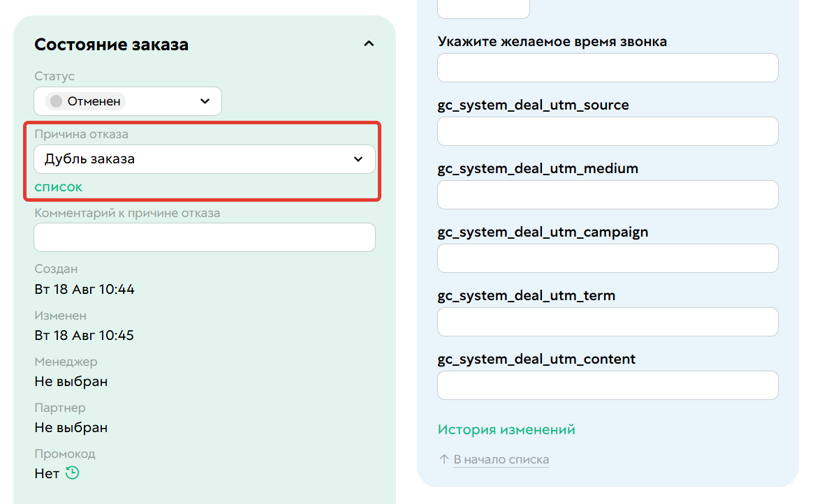Click the gc_system_deal_utm_term input
This screenshot has height=504, width=815.
coord(608,322)
